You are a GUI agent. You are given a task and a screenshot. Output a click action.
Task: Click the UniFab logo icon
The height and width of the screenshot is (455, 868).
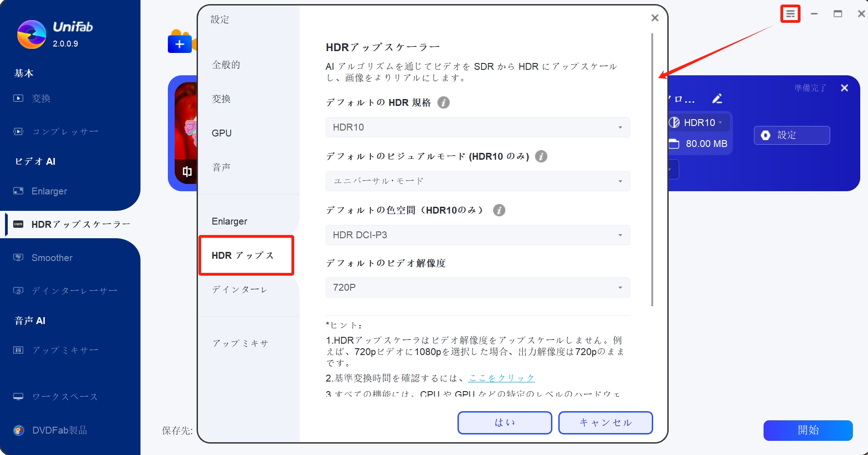coord(31,34)
